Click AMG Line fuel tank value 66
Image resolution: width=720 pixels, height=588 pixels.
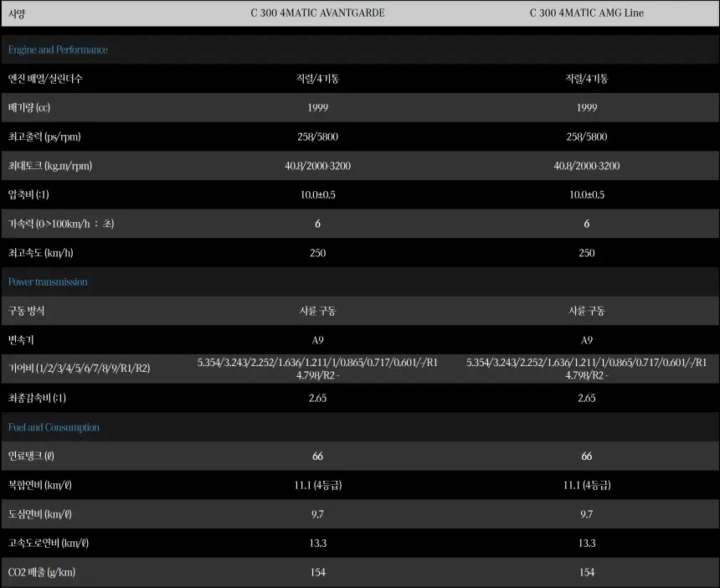click(x=587, y=456)
